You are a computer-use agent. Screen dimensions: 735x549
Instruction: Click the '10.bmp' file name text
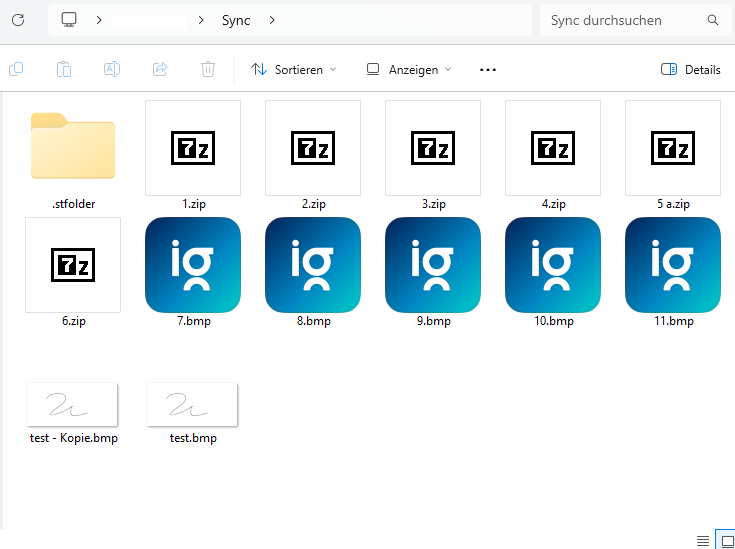coord(554,321)
